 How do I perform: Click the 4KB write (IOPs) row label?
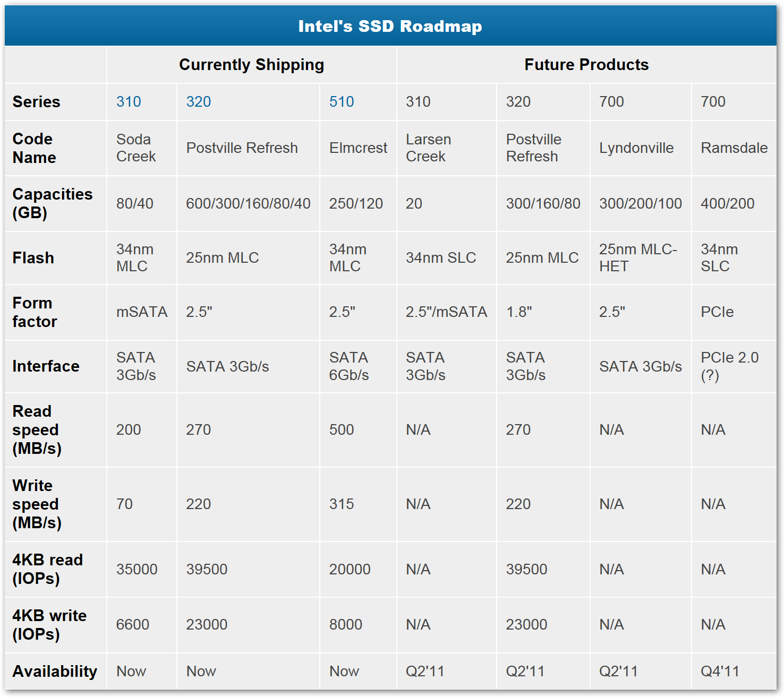[x=49, y=625]
